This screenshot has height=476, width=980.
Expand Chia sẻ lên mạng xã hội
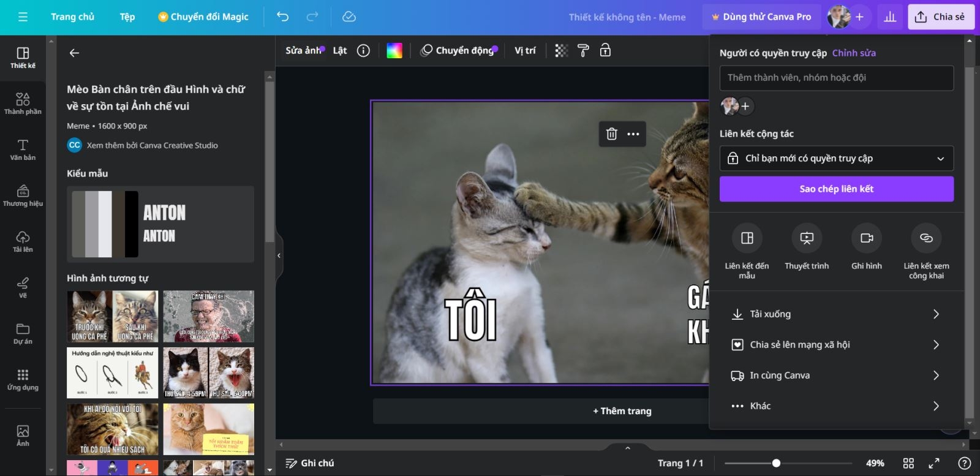[837, 344]
